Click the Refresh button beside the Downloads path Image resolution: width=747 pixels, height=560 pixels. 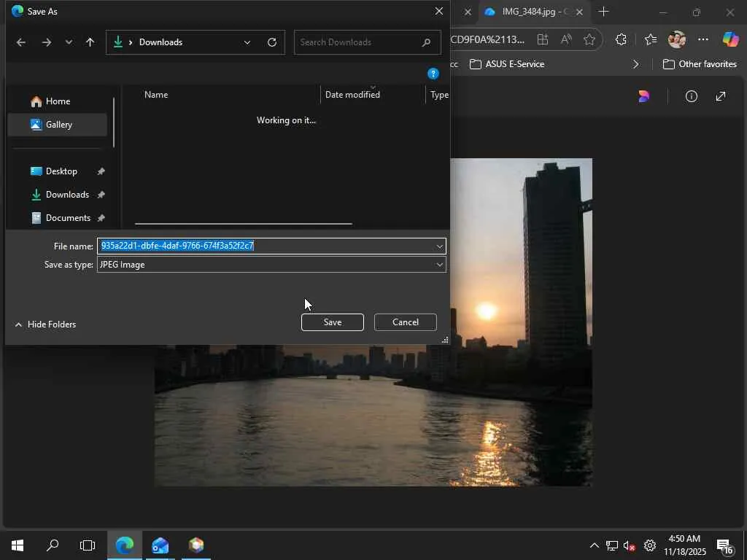pos(272,42)
